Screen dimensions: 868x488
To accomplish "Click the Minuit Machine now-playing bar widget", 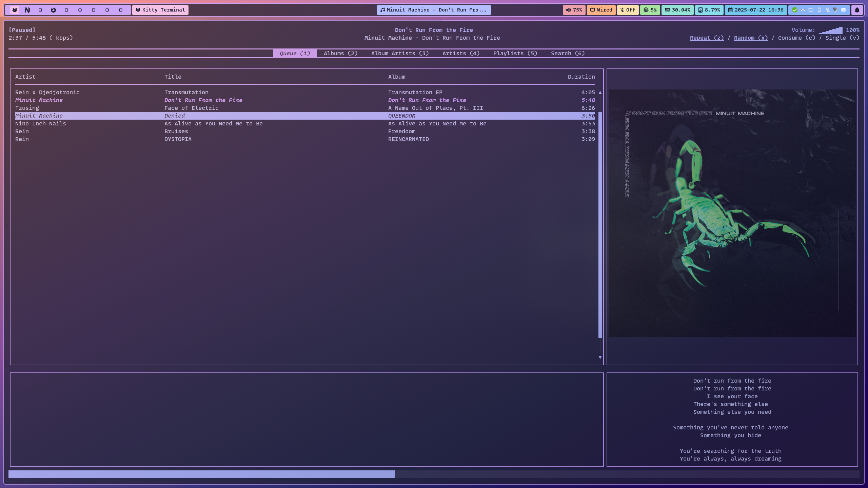I will 434,10.
